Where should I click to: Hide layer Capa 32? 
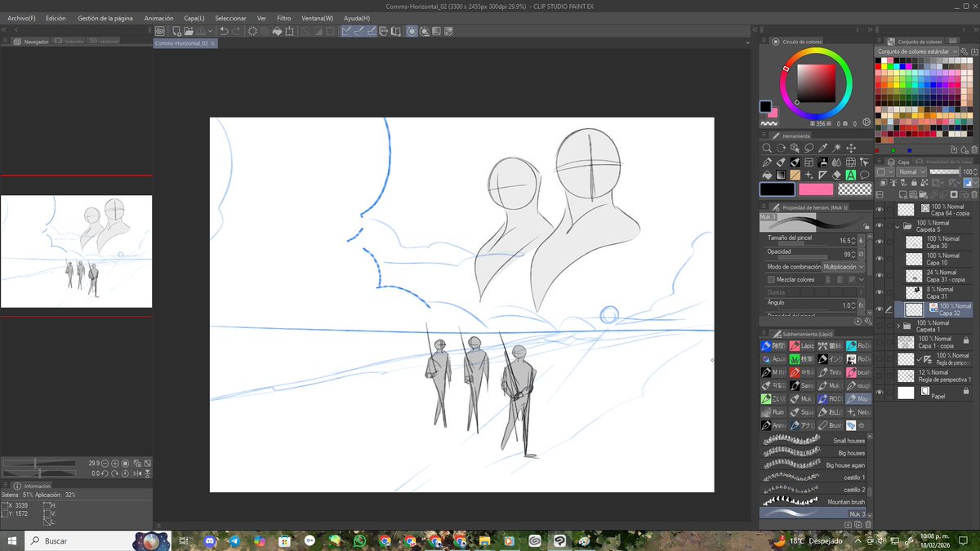click(880, 309)
